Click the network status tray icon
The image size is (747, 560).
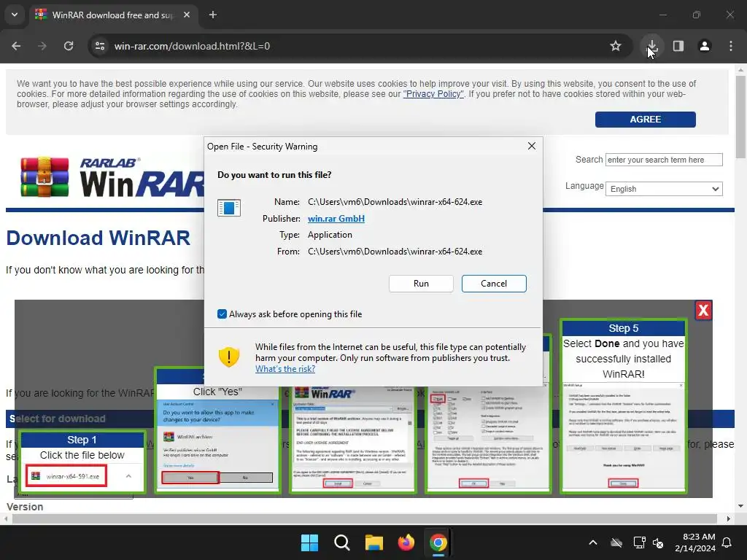[639, 542]
